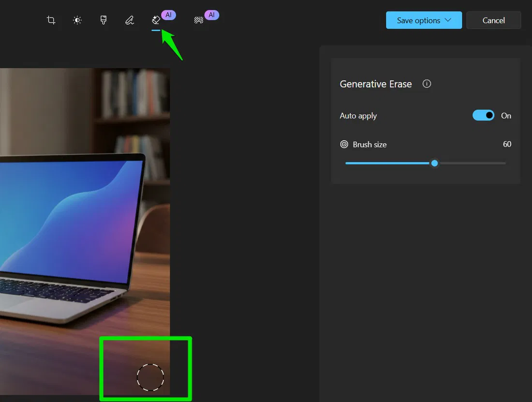Select the highlighted toolbar tab
Screen dimensions: 532x402
155,20
